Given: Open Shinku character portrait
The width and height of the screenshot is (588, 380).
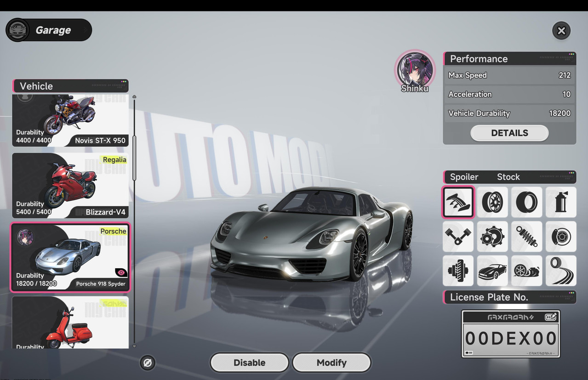Looking at the screenshot, I should [415, 70].
